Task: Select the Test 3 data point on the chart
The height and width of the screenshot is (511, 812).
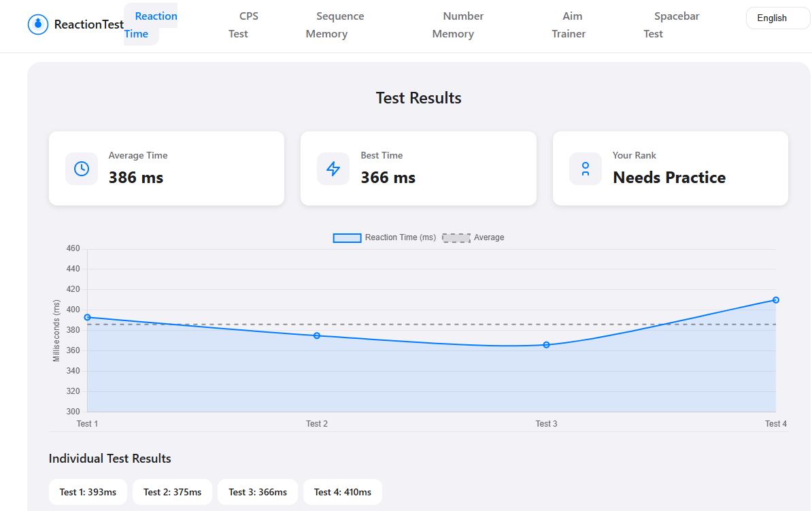Action: click(546, 345)
